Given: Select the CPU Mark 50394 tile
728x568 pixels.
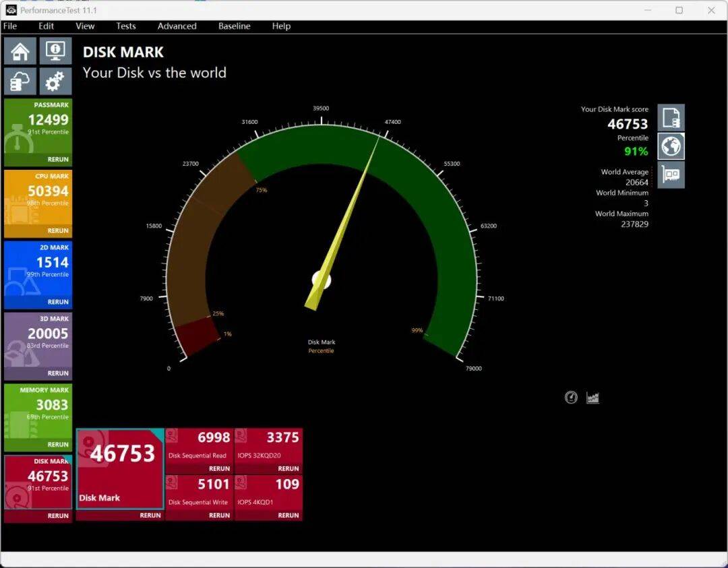Looking at the screenshot, I should [38, 197].
